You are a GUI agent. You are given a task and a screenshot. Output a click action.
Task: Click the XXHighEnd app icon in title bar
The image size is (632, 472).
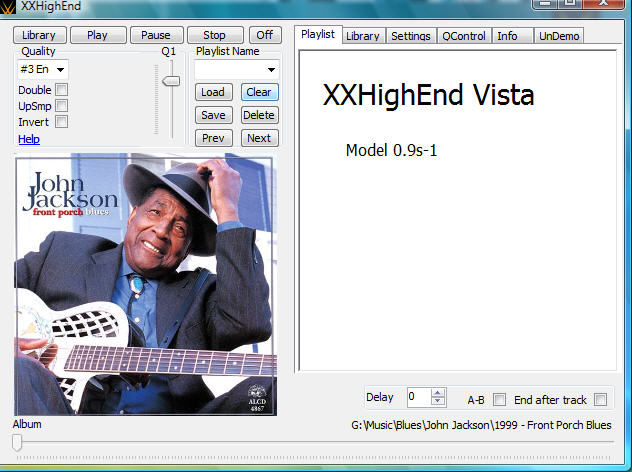[7, 6]
